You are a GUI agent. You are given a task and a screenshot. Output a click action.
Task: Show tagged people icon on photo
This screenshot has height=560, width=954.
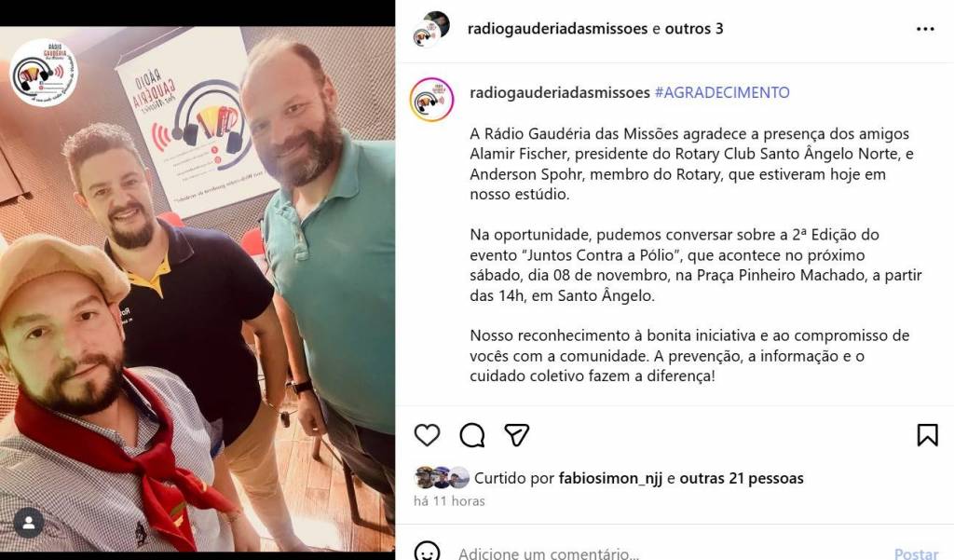28,522
